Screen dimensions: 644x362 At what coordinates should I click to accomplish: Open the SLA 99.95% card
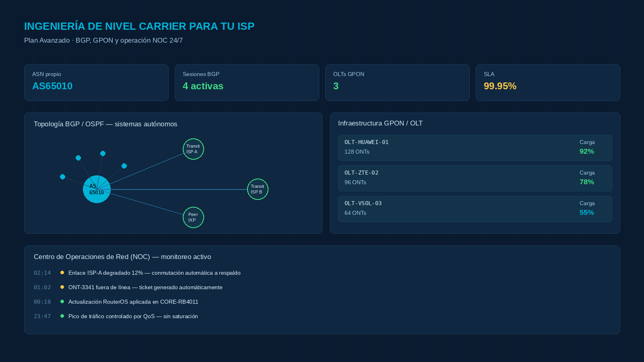548,82
